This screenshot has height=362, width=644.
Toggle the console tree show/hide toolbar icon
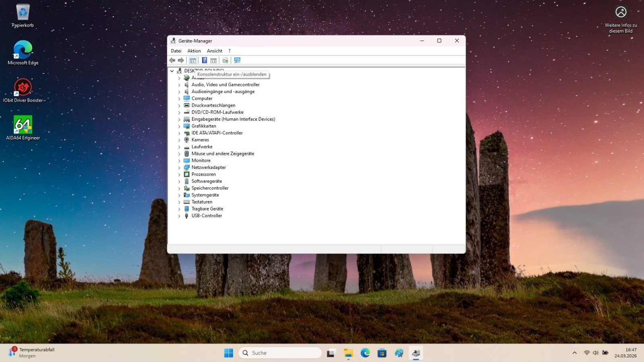pos(193,60)
